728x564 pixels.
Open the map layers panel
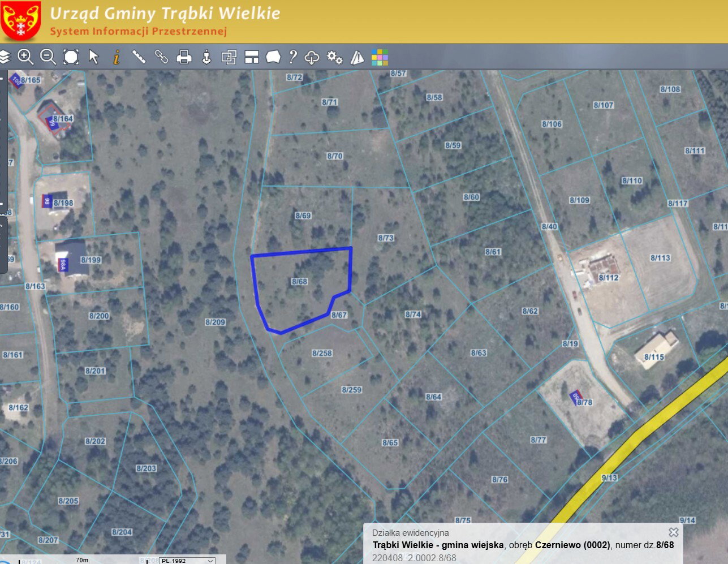5,57
